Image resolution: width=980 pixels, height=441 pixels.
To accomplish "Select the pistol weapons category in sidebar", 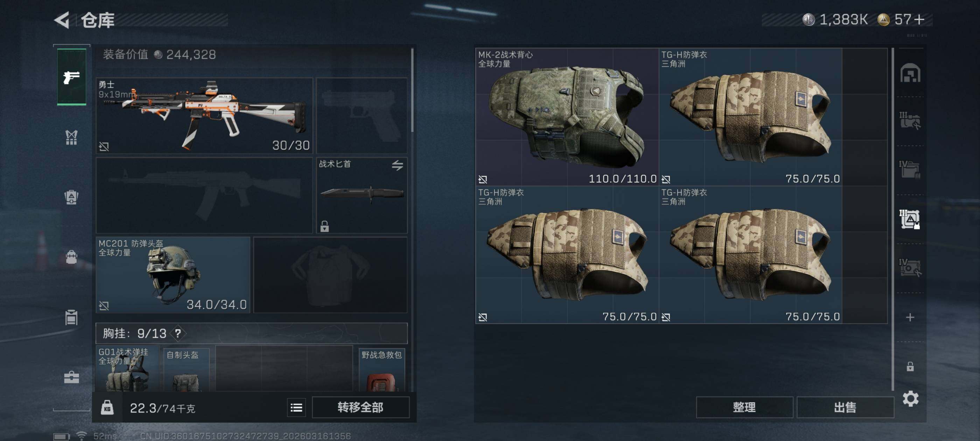I will click(71, 77).
